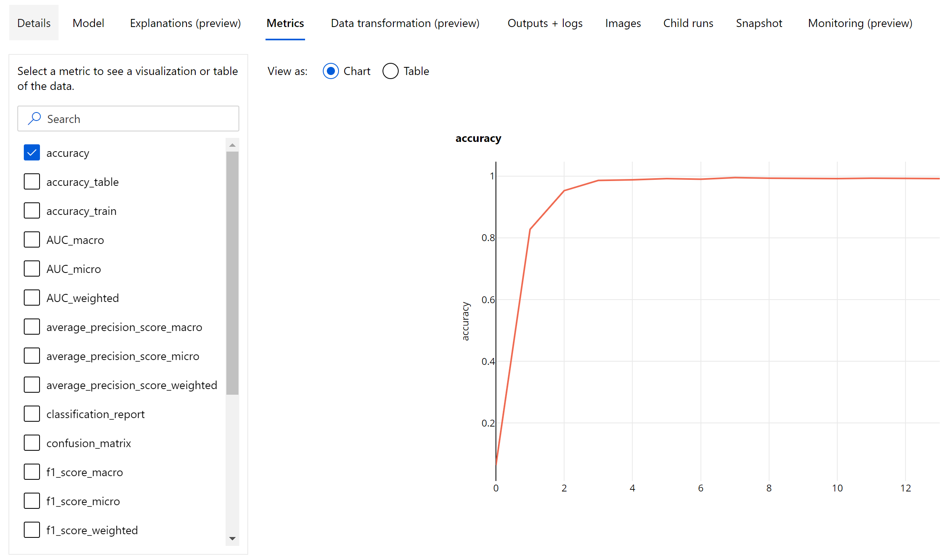Viewport: 941px width, 560px height.
Task: Select the Table view radio button
Action: pos(389,71)
